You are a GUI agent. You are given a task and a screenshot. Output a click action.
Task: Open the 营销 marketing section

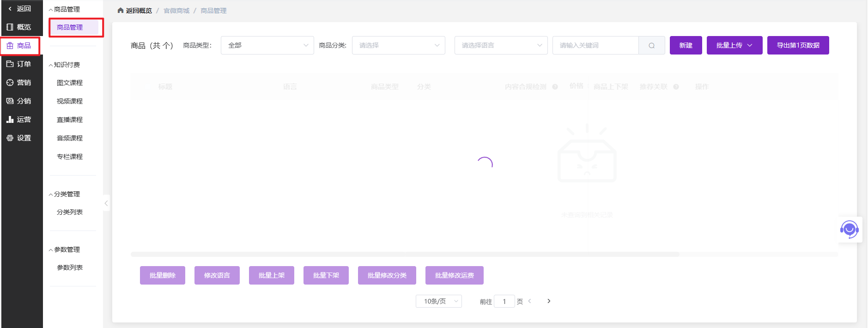tap(19, 83)
